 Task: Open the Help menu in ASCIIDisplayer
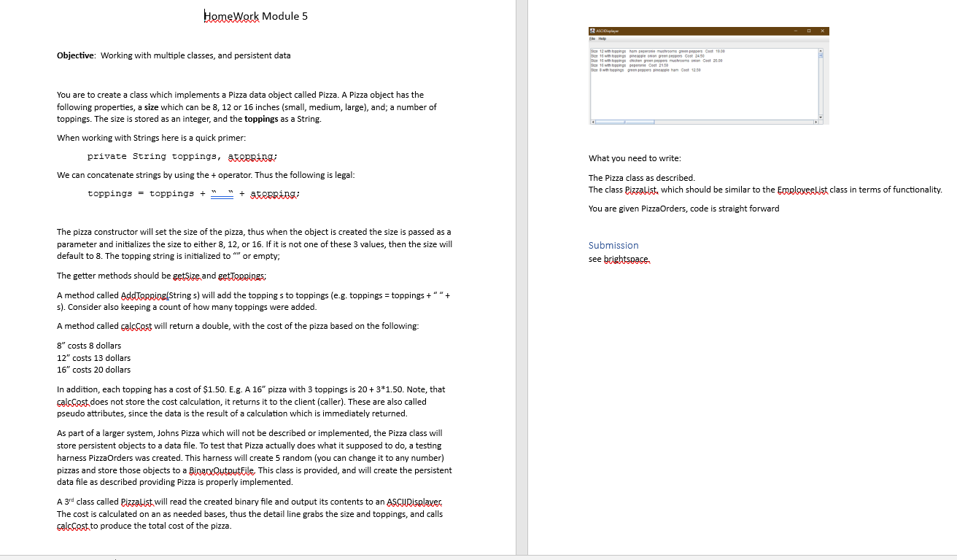[x=603, y=39]
